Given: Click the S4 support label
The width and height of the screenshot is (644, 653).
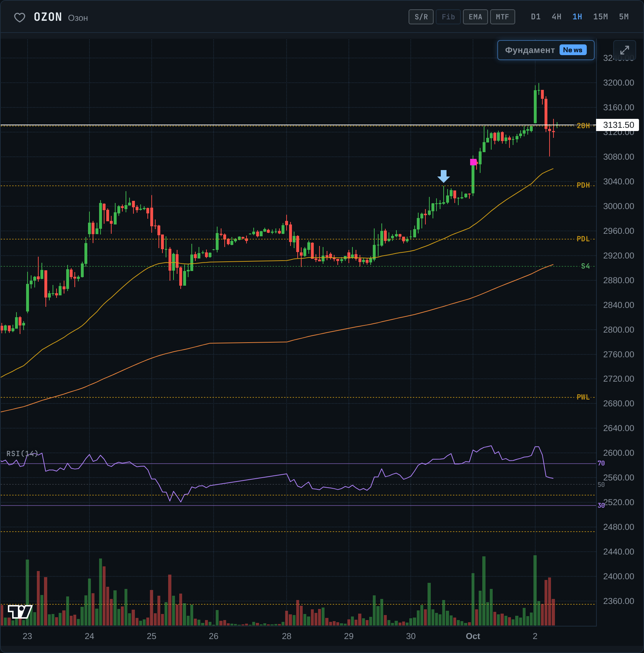Looking at the screenshot, I should pyautogui.click(x=585, y=266).
